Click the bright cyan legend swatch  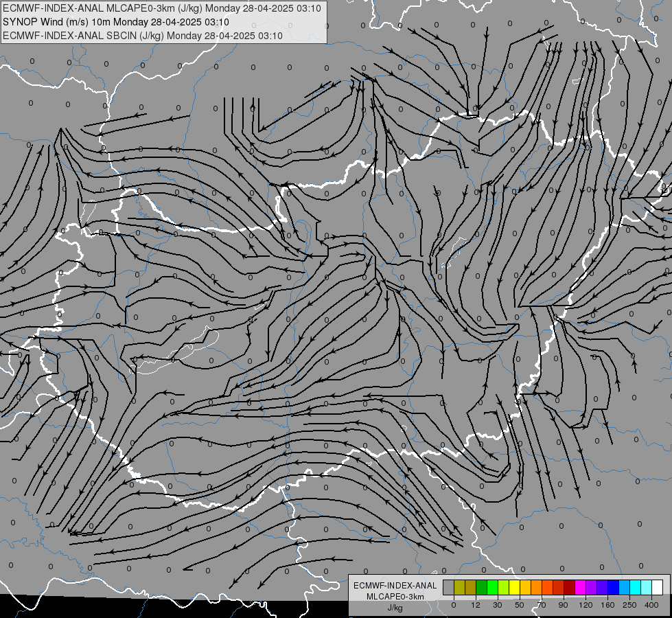pos(635,587)
